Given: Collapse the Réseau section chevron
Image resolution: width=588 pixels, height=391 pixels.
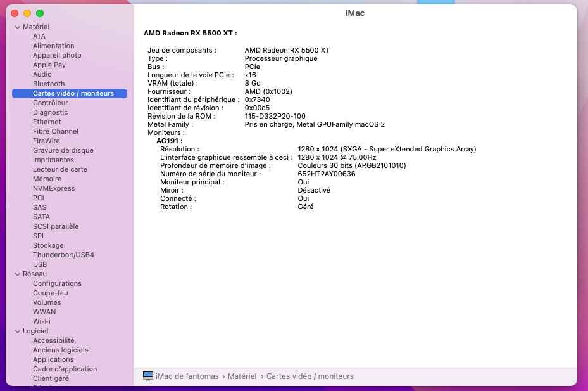Looking at the screenshot, I should pyautogui.click(x=17, y=274).
